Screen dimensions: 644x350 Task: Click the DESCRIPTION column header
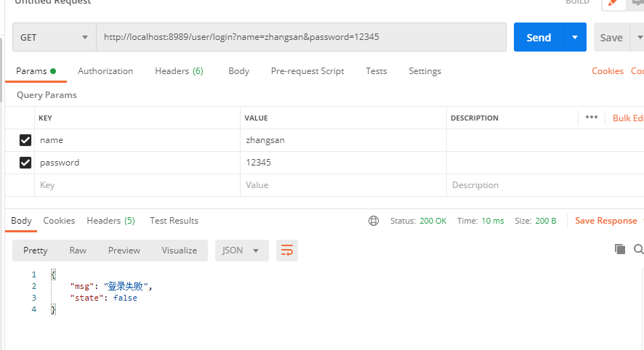click(x=475, y=118)
